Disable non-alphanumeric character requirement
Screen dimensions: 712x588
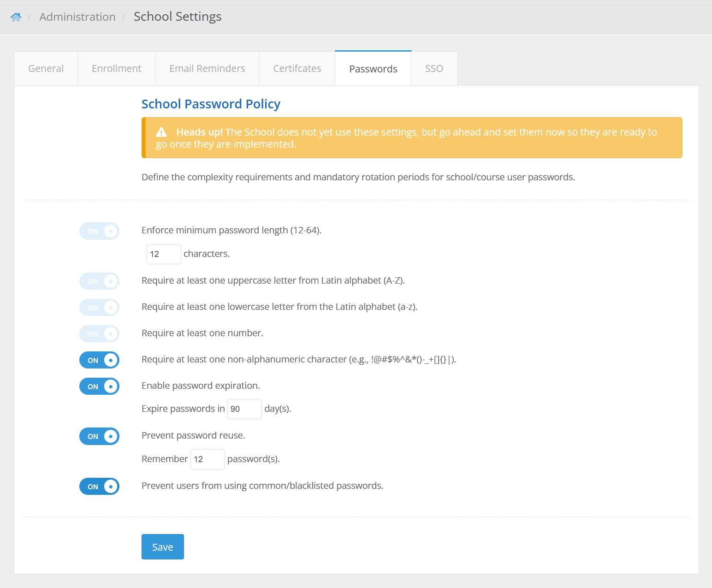(99, 360)
